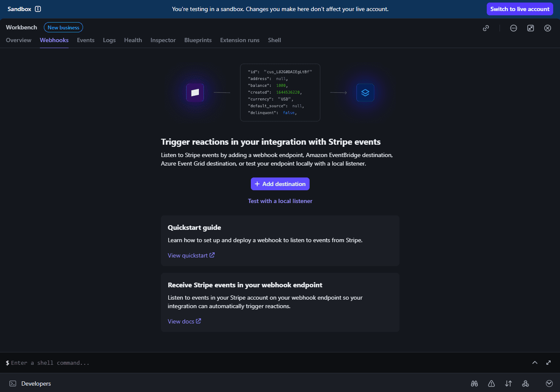Open the Shell tab
This screenshot has width=560, height=392.
pos(274,40)
